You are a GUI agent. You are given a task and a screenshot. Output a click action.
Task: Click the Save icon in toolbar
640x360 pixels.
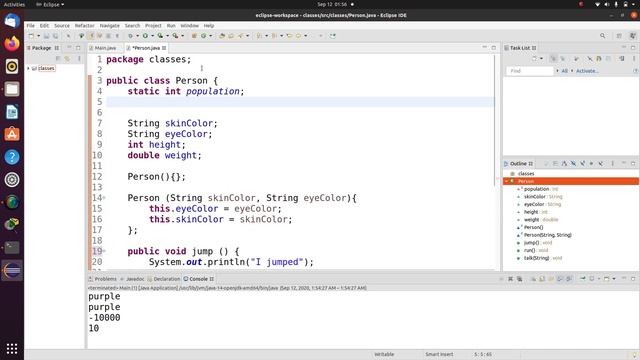click(47, 36)
